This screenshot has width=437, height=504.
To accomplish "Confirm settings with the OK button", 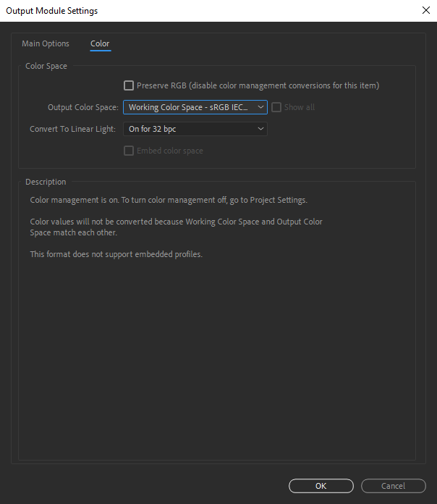I will tap(321, 486).
